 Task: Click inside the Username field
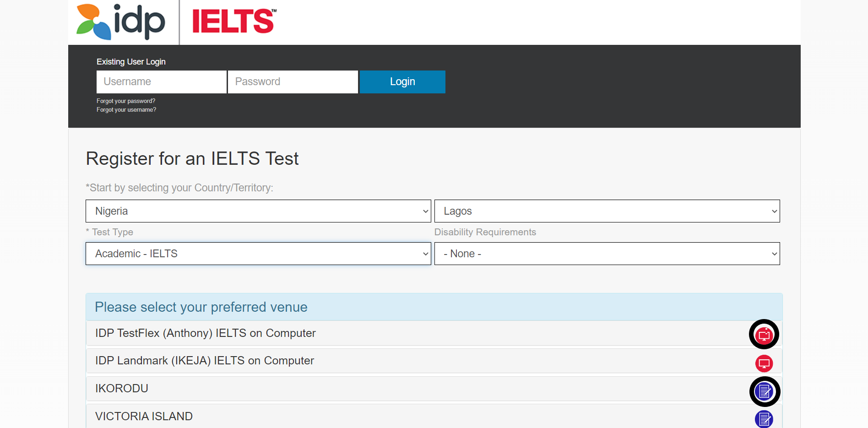point(161,81)
